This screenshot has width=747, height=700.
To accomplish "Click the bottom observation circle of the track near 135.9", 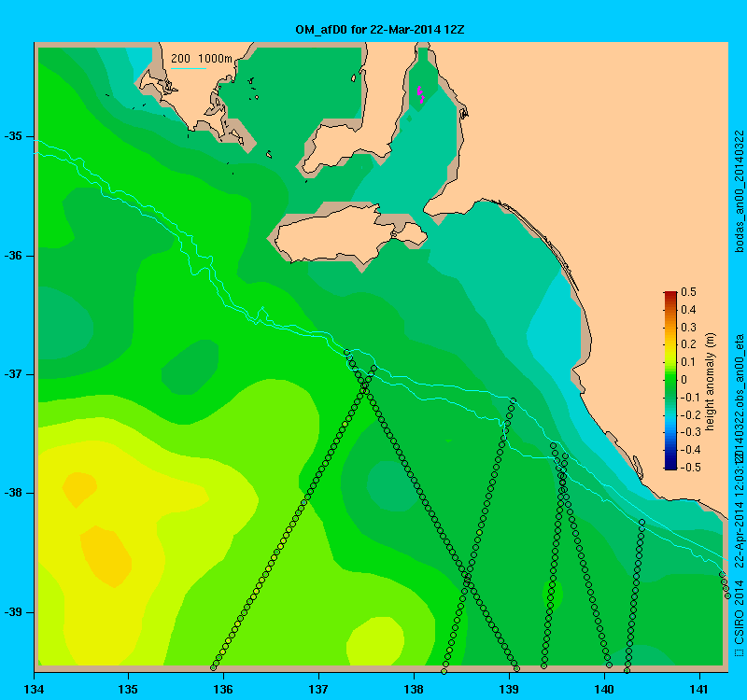I will (x=214, y=667).
